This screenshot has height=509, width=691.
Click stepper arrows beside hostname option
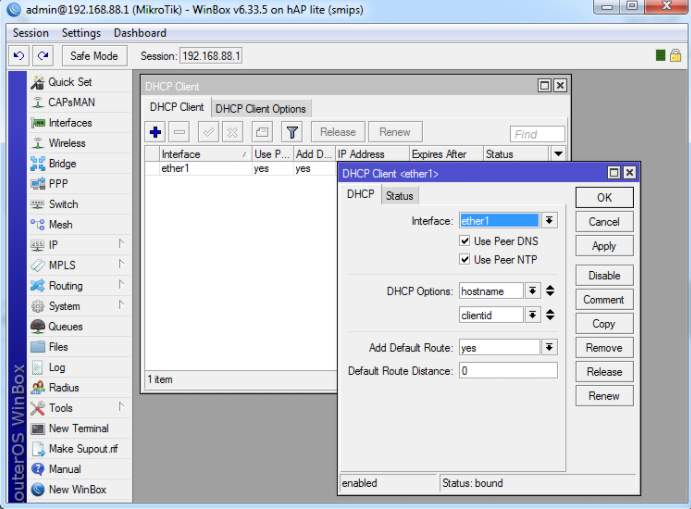[x=550, y=291]
